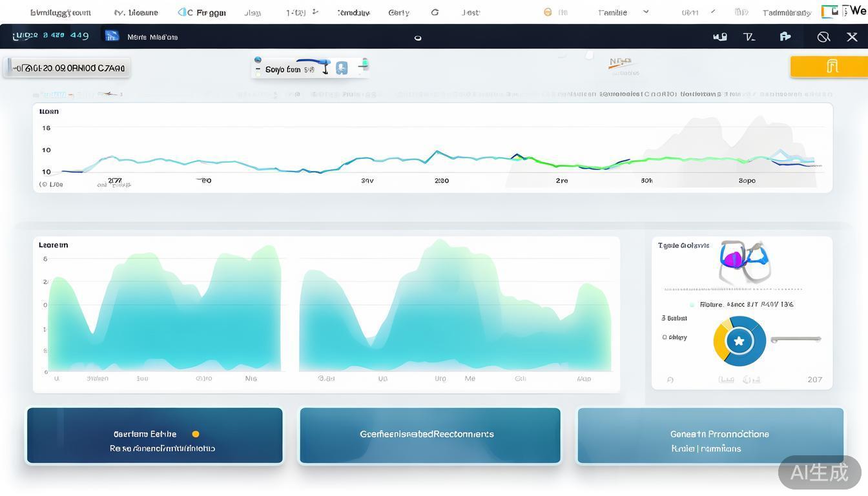Open the date range field at top left

coord(67,68)
